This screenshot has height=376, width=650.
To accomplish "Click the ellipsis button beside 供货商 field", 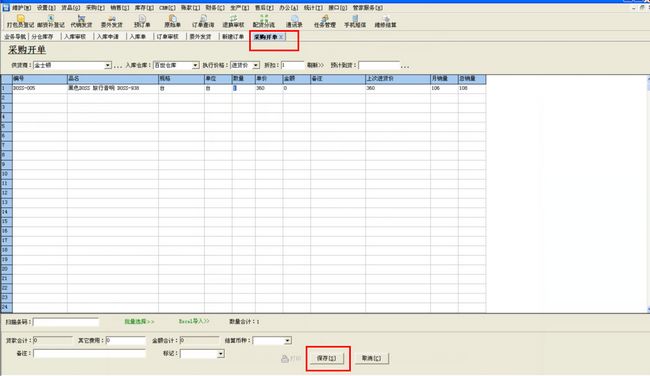I will (x=118, y=66).
